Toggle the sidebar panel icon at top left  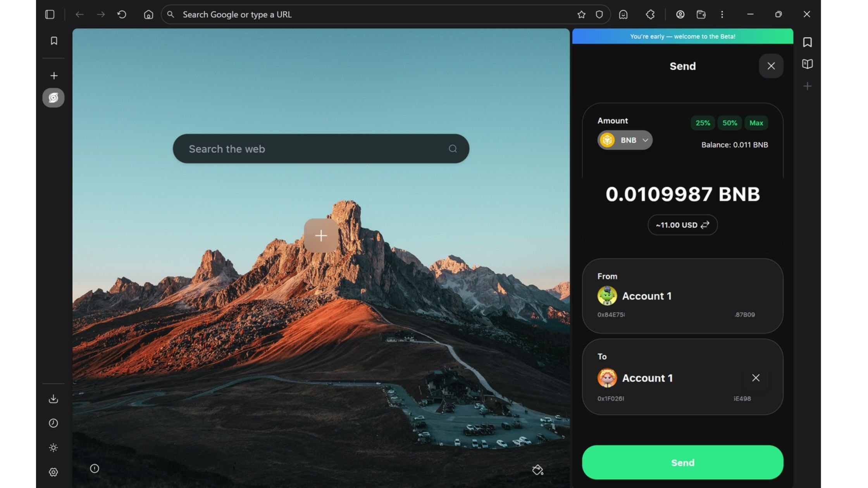coord(50,14)
